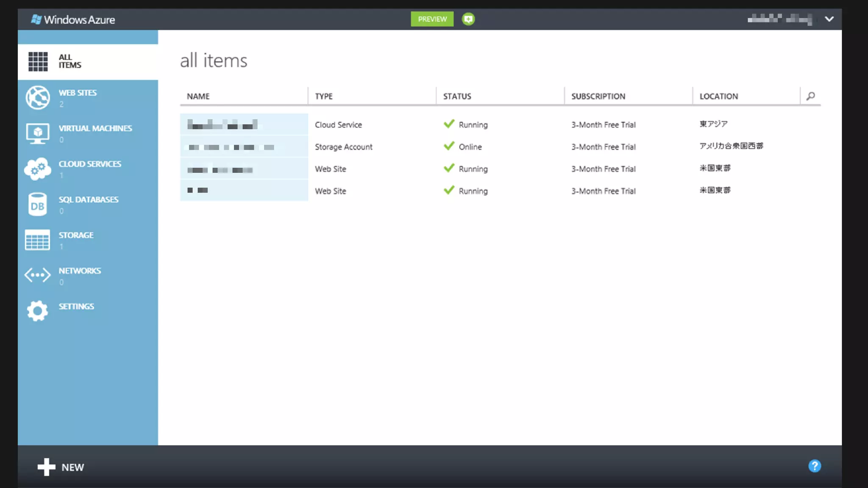Expand the account dropdown chevron
The image size is (868, 488).
(829, 19)
